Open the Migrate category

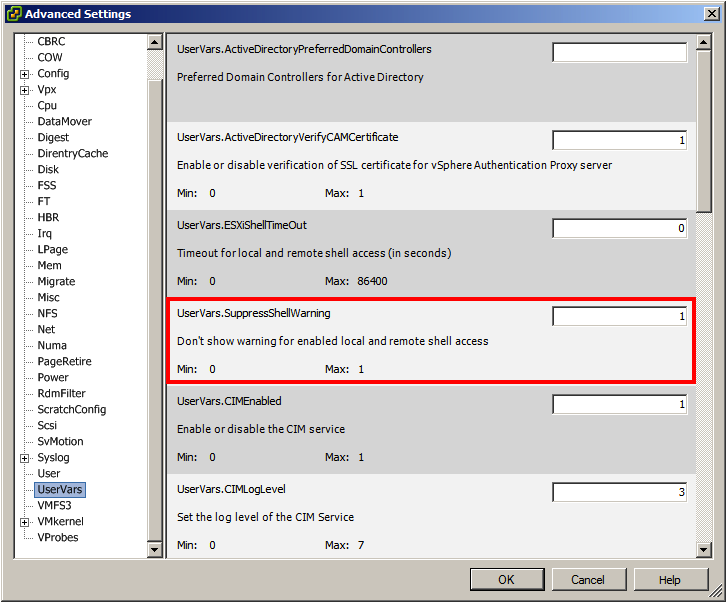point(56,282)
